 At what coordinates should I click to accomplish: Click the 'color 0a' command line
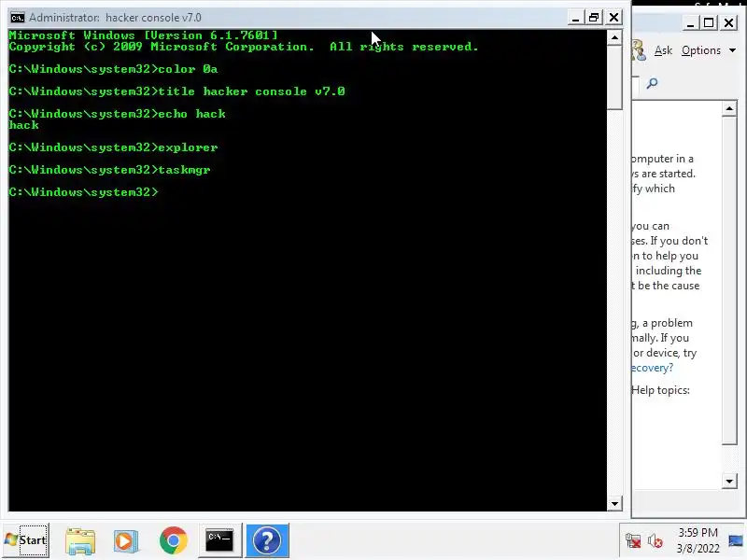point(113,69)
